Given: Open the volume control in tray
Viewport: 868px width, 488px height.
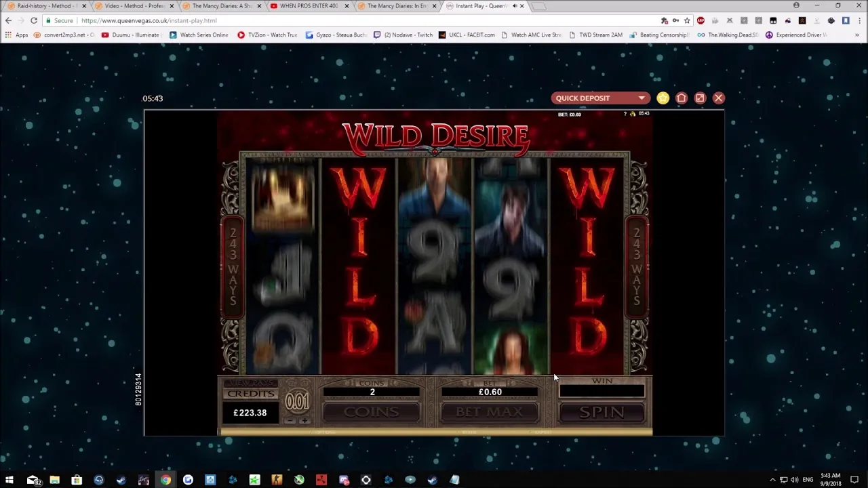Looking at the screenshot, I should pos(794,480).
